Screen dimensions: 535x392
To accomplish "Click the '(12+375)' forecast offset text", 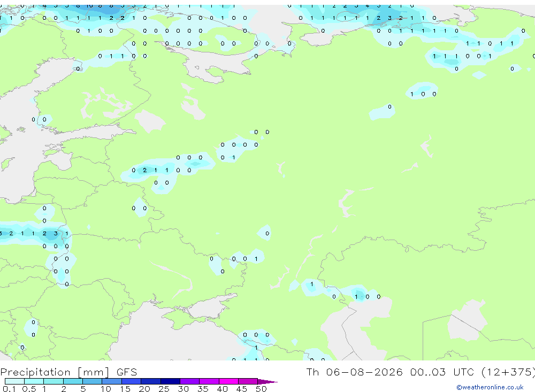I will 508,372.
